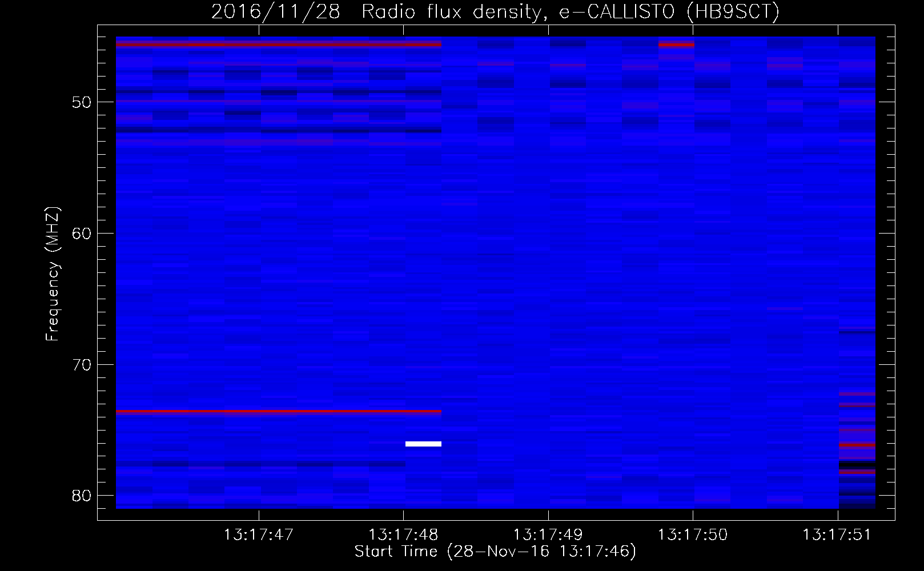
Task: Click the 60 MHz frequency tick label
Action: click(x=82, y=234)
